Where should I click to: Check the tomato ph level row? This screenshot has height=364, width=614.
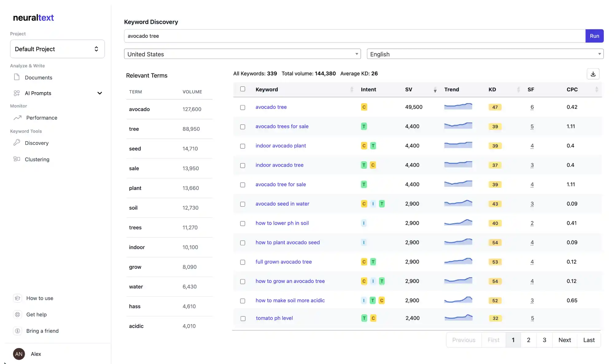[243, 318]
